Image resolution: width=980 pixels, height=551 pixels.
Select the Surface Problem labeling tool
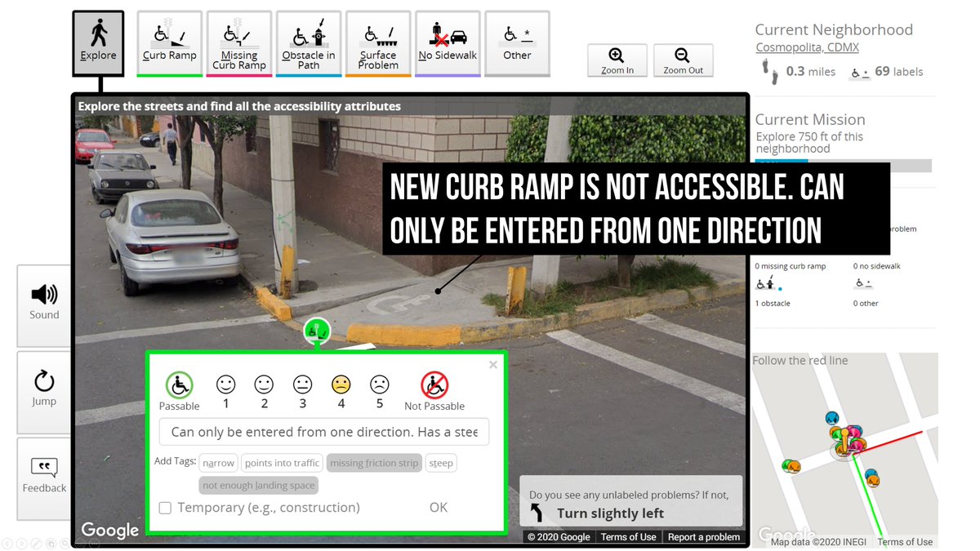pyautogui.click(x=378, y=42)
